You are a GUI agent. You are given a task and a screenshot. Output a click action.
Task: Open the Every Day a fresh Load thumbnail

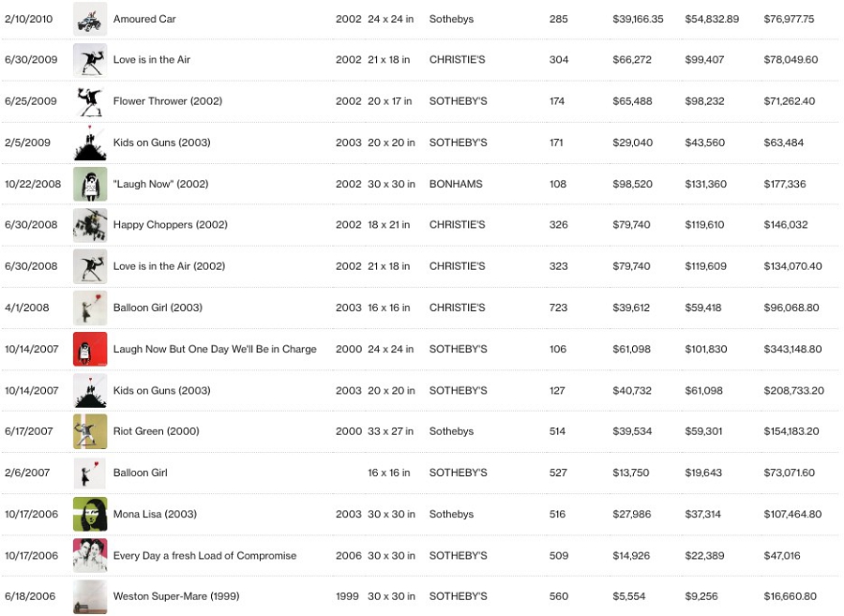coord(90,555)
